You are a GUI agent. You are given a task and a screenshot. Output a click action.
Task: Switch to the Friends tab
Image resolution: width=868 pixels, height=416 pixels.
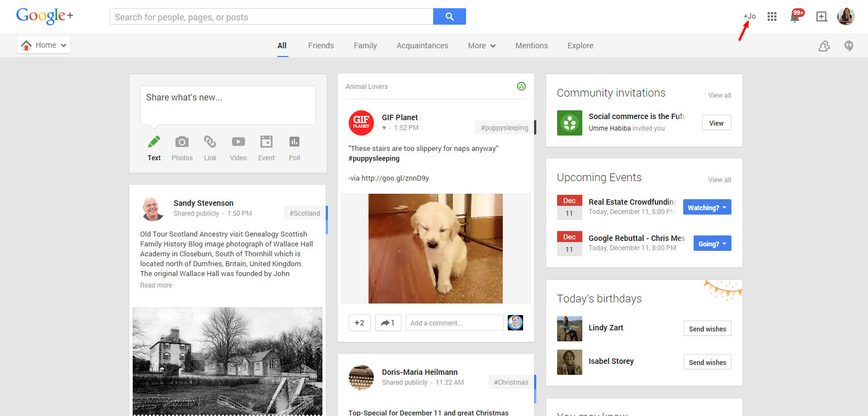pyautogui.click(x=321, y=46)
